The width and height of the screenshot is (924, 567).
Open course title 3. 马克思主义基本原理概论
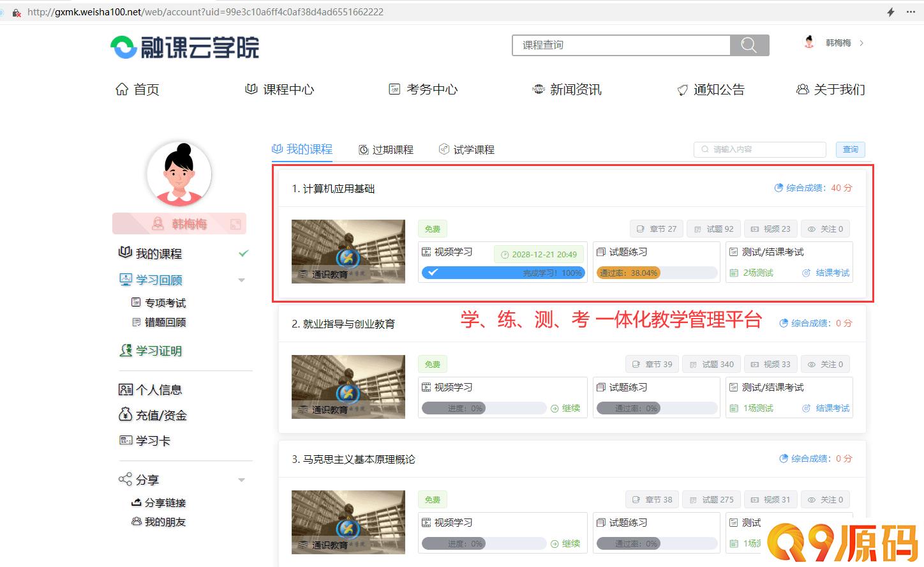[x=354, y=459]
